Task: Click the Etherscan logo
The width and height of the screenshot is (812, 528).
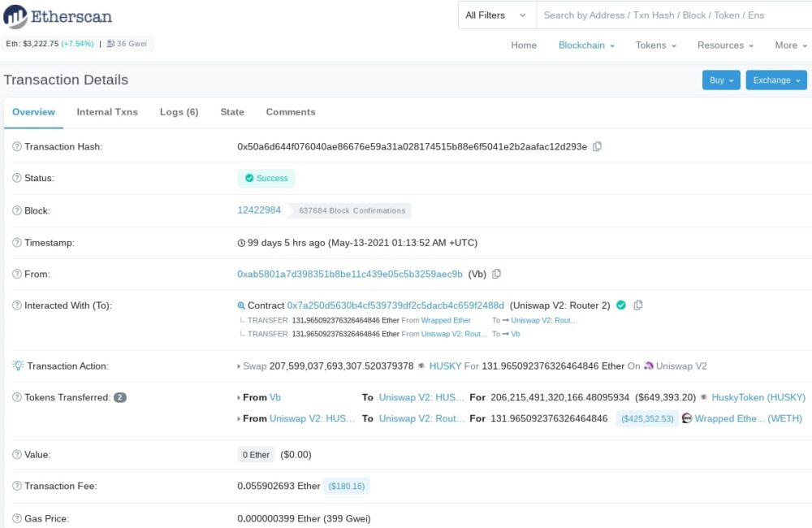Action: (59, 16)
